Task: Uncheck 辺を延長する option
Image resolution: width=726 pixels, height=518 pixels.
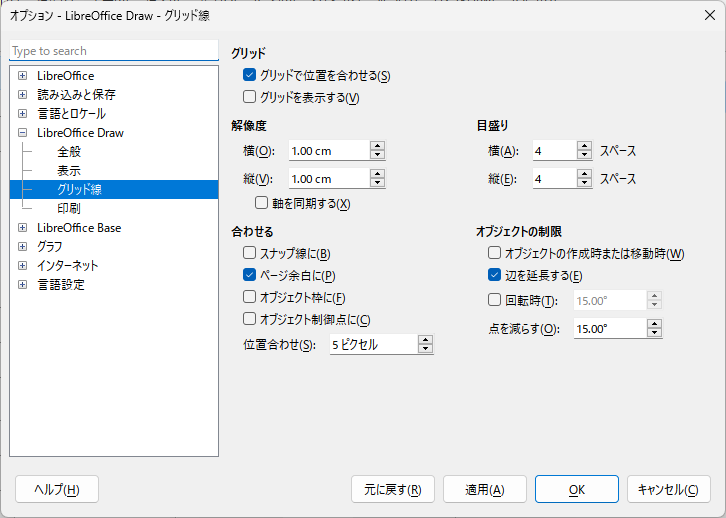Action: tap(494, 275)
